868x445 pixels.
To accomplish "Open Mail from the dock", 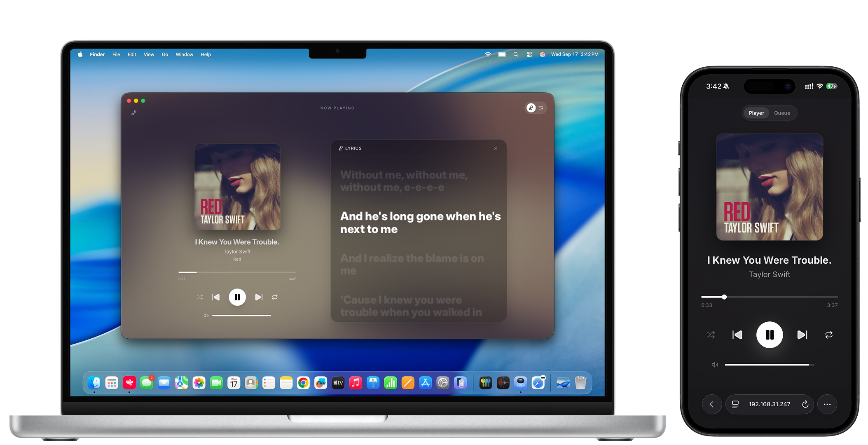I will [x=164, y=383].
